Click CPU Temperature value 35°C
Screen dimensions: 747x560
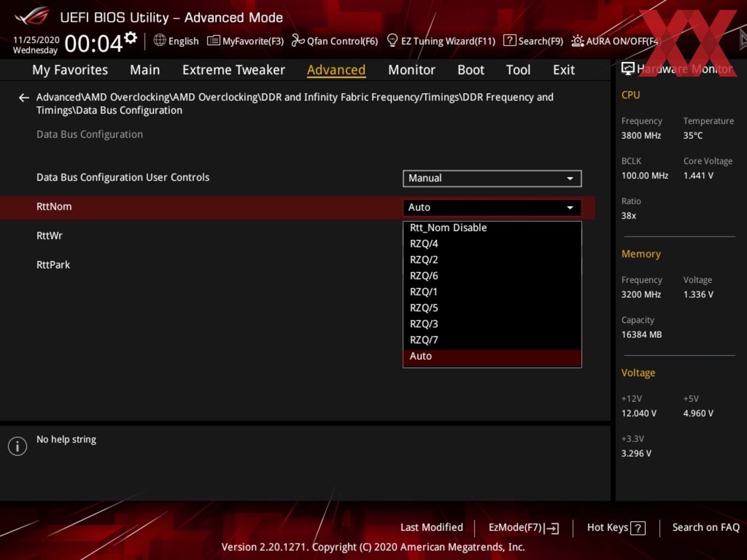693,136
